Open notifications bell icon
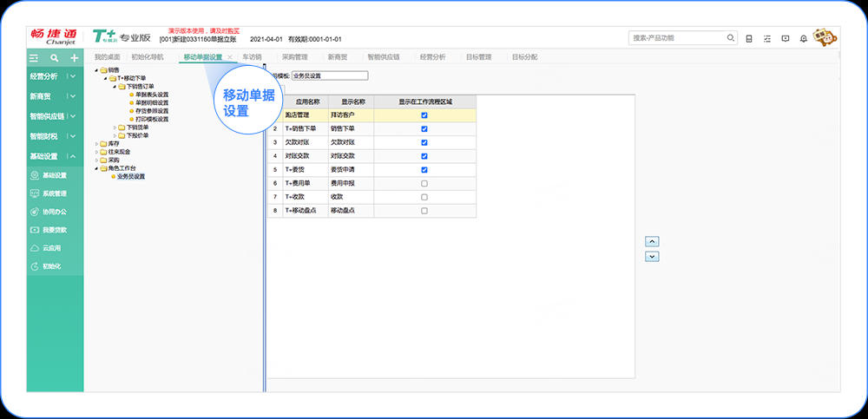Viewport: 868px width, 419px height. [803, 39]
